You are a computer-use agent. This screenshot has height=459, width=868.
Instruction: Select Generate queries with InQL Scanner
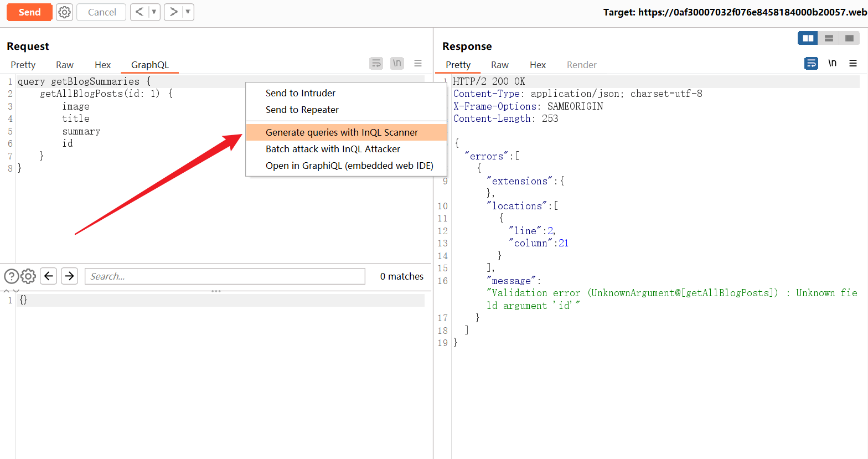point(342,132)
